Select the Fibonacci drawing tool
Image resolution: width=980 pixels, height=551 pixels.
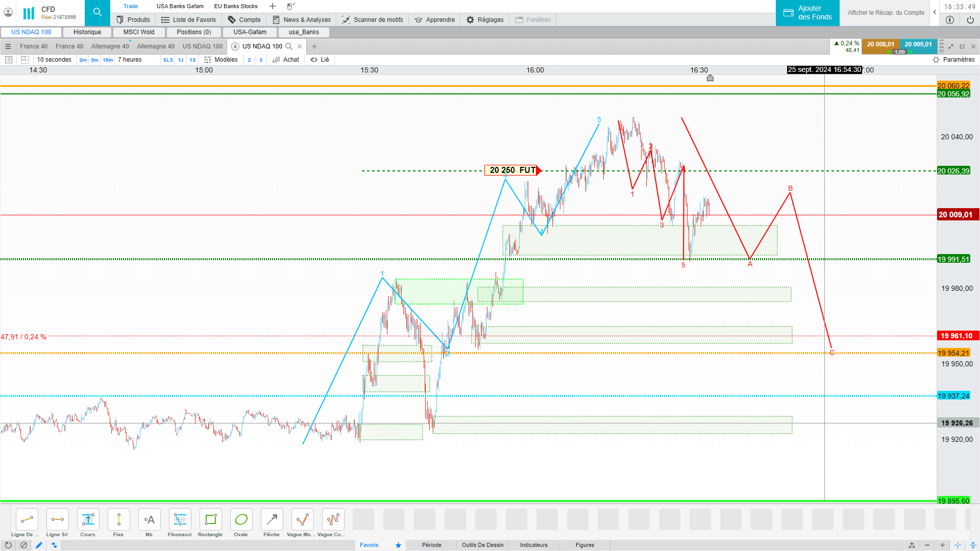(x=180, y=520)
